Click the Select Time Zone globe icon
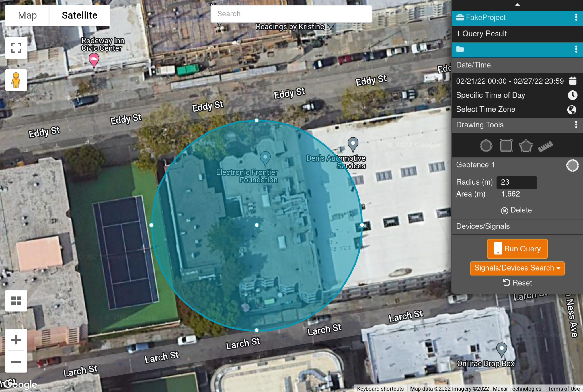Screen dimensions: 583x392 572,110
